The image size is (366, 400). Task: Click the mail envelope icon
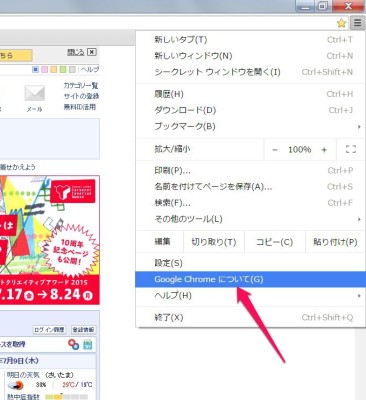click(x=35, y=93)
